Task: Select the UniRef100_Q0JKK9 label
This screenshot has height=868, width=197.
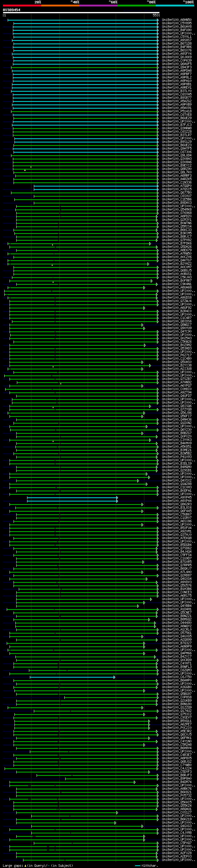Action: 176,57
